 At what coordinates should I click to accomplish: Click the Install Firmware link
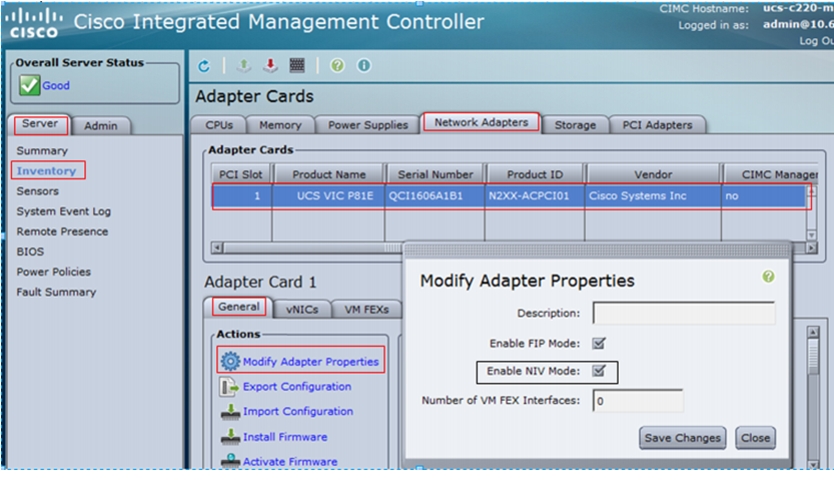[x=285, y=437]
